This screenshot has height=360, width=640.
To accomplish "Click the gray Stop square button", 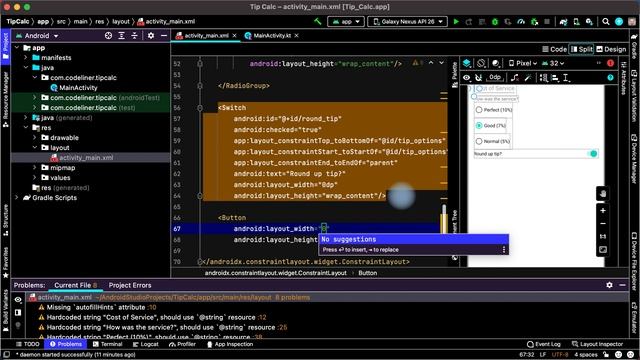I will click(547, 22).
